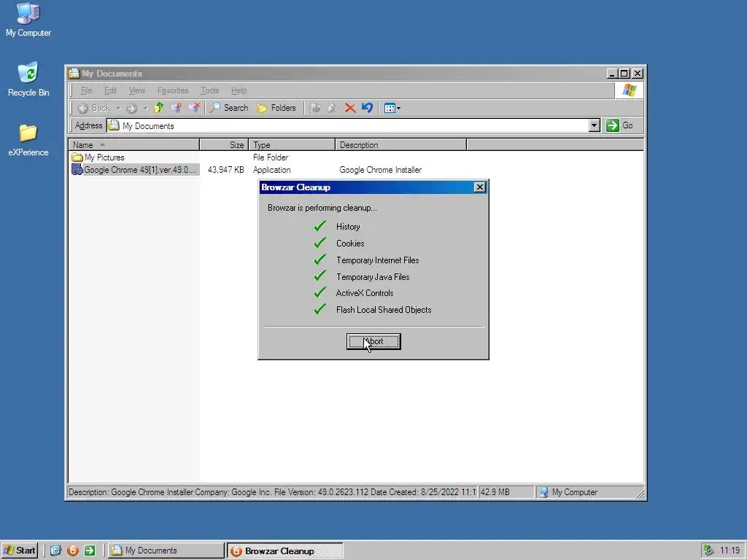Open the Help menu
747x560 pixels.
tap(239, 90)
